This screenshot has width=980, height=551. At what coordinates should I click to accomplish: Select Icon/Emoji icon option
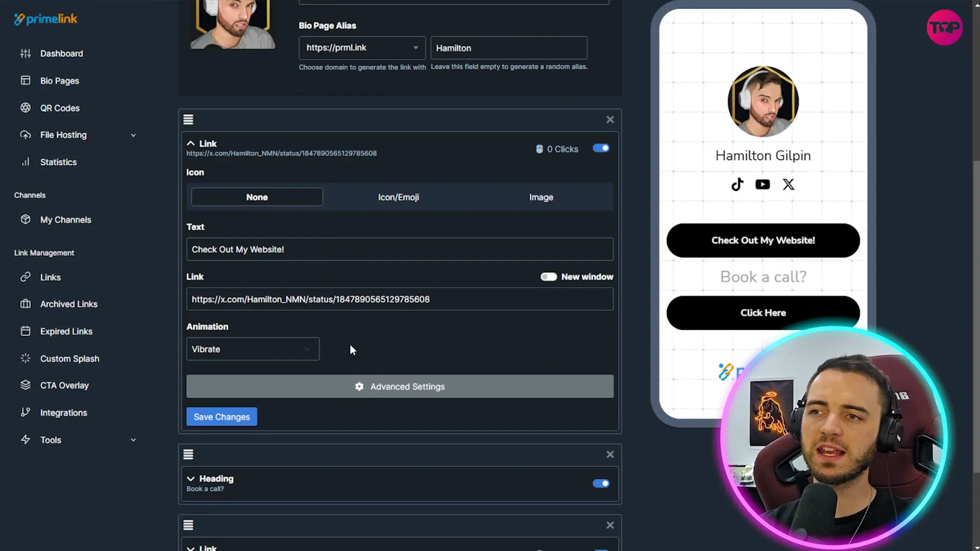point(399,197)
